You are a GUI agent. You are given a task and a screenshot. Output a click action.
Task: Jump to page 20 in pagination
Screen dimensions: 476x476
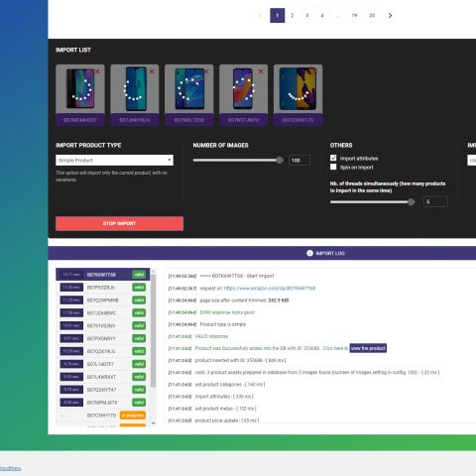(x=372, y=16)
